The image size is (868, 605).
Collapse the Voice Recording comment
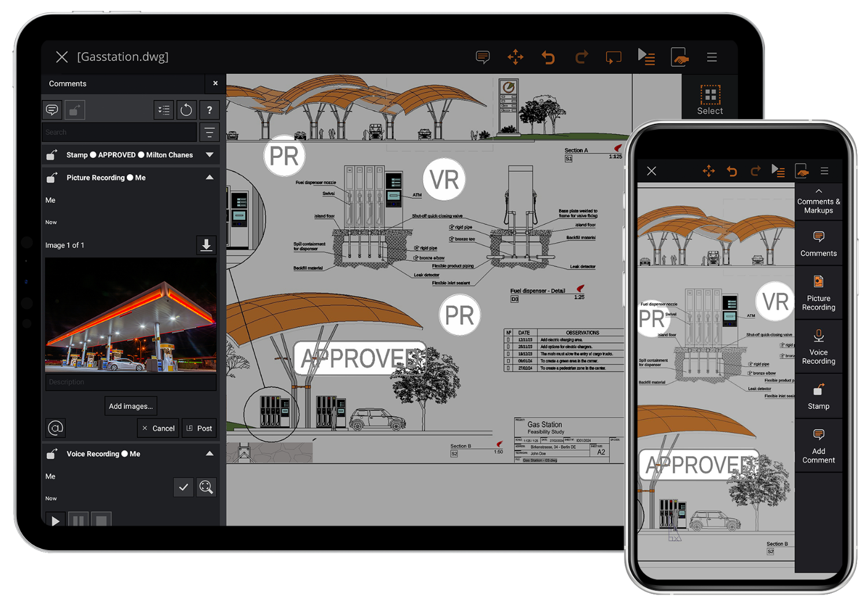click(x=209, y=454)
